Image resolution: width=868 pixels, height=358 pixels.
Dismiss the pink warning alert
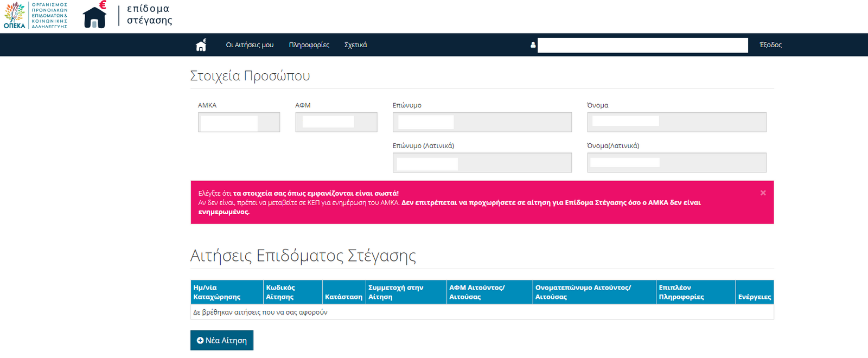[x=763, y=193]
